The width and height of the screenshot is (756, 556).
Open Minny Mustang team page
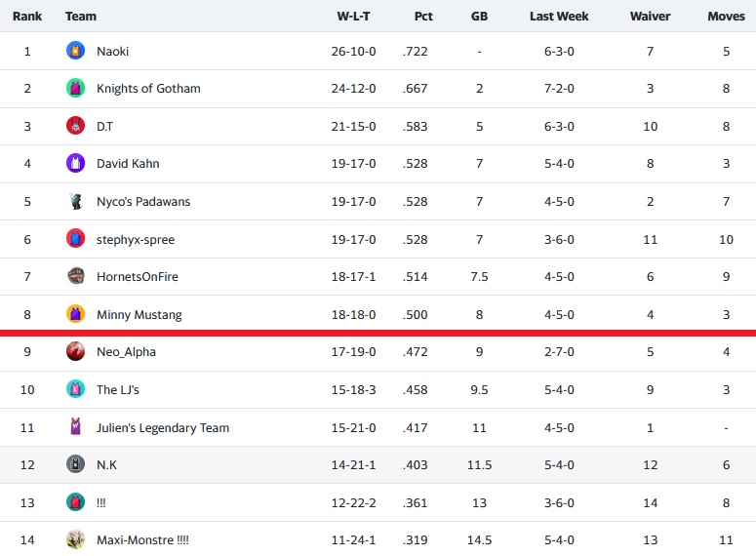(x=139, y=315)
